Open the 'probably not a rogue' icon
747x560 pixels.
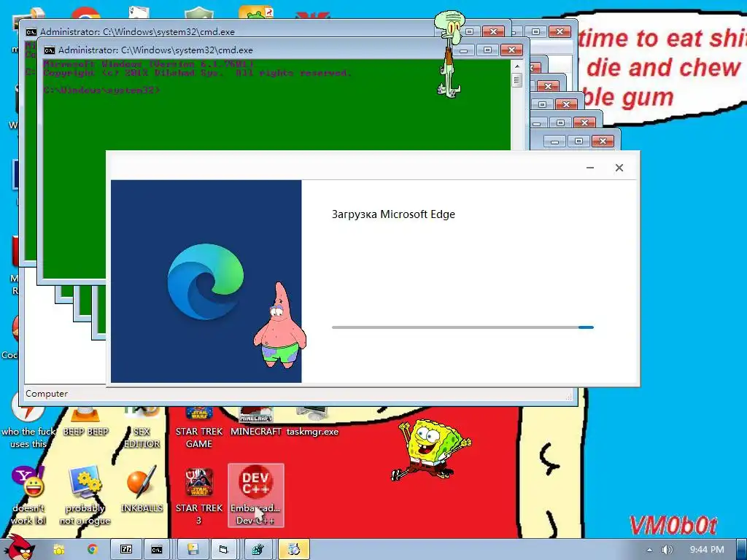point(85,495)
